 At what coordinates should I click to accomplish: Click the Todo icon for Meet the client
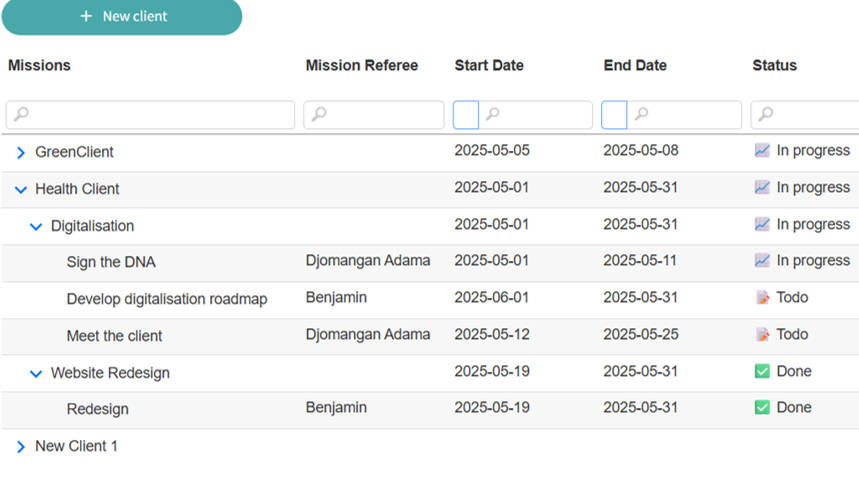762,335
